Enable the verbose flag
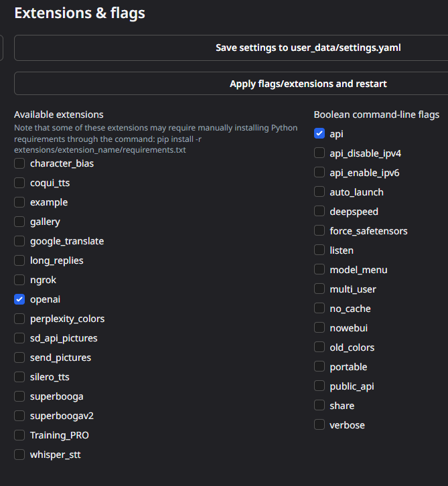This screenshot has height=486, width=448. click(x=319, y=425)
